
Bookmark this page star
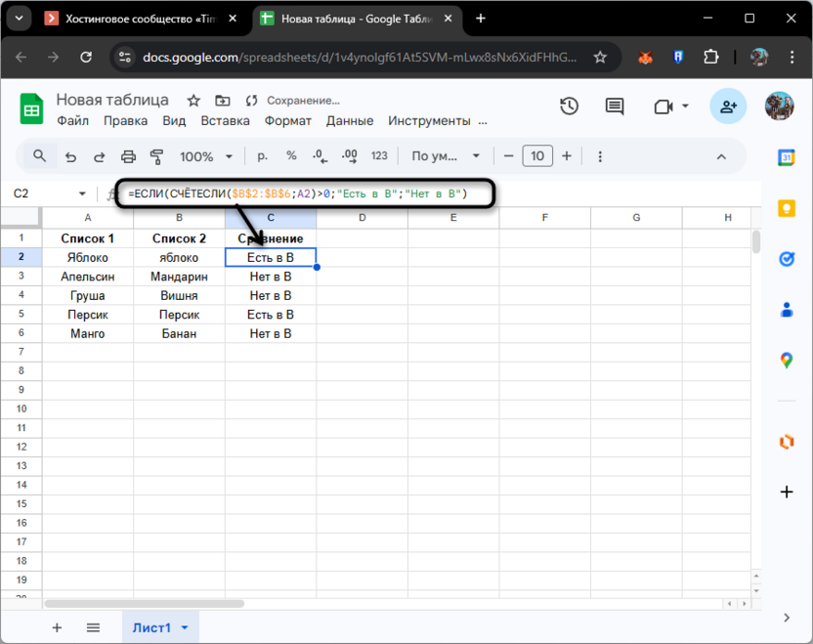(x=600, y=57)
